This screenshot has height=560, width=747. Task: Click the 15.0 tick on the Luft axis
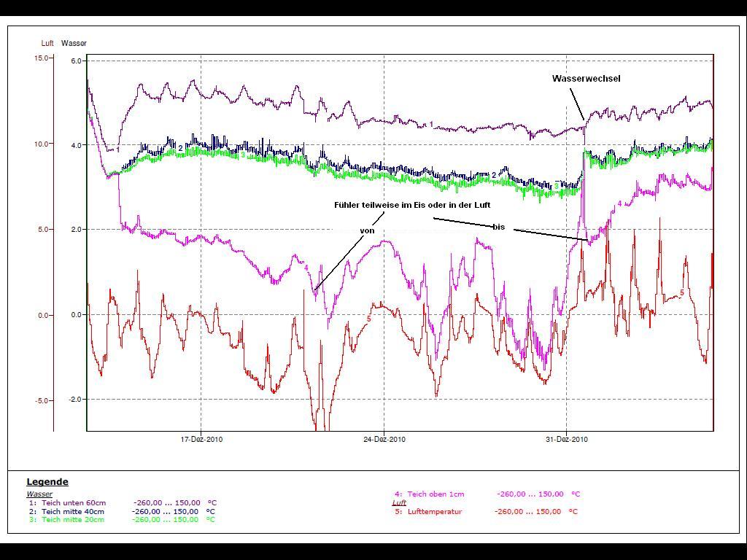click(42, 58)
